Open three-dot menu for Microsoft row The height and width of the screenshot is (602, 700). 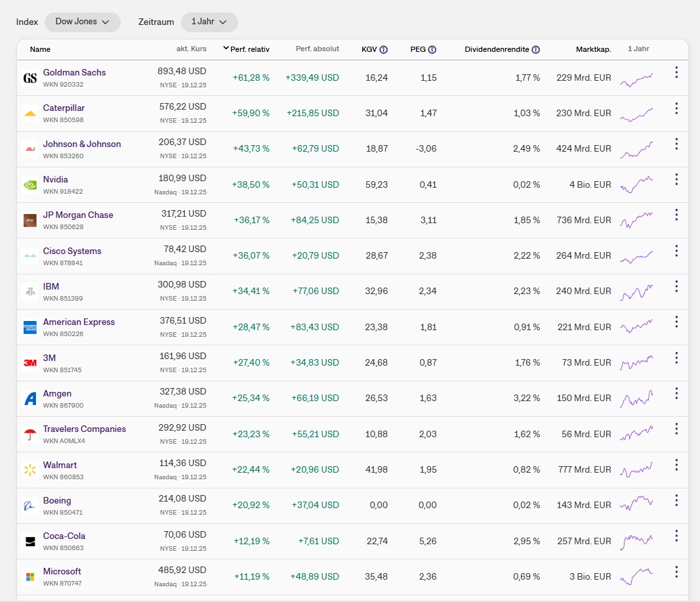click(676, 571)
